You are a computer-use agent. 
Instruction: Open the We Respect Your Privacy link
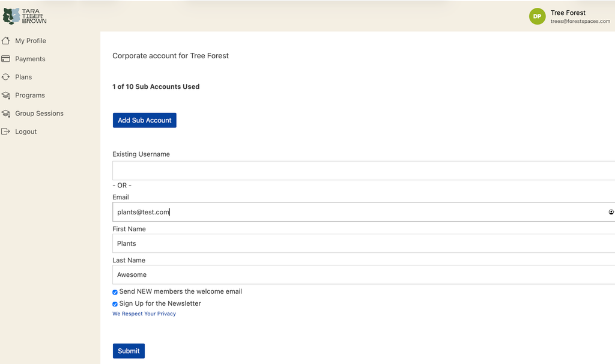pos(144,314)
